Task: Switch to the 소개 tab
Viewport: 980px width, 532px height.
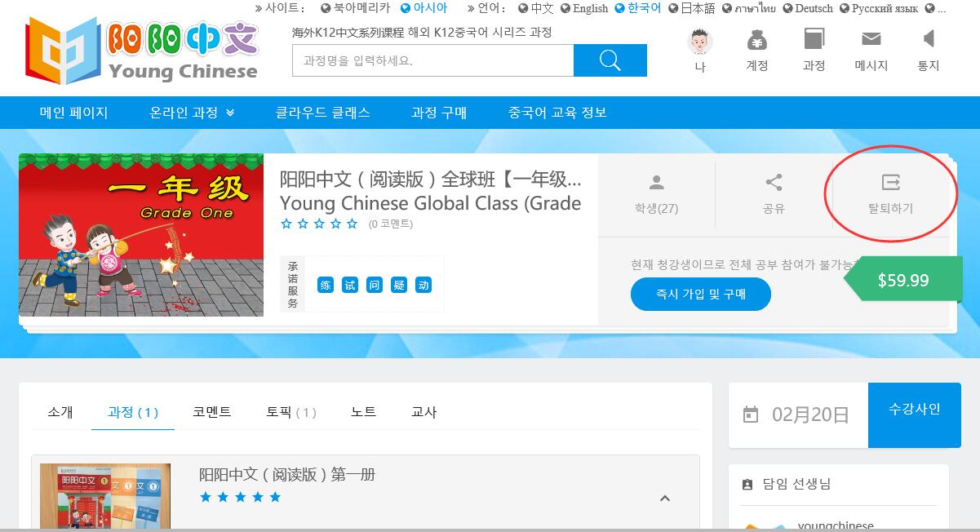Action: click(x=60, y=412)
